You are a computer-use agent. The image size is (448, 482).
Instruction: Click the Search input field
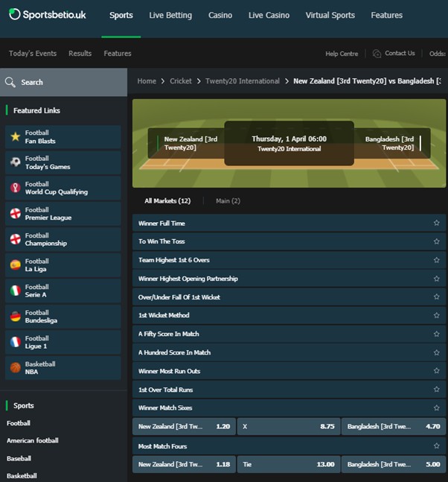click(63, 82)
